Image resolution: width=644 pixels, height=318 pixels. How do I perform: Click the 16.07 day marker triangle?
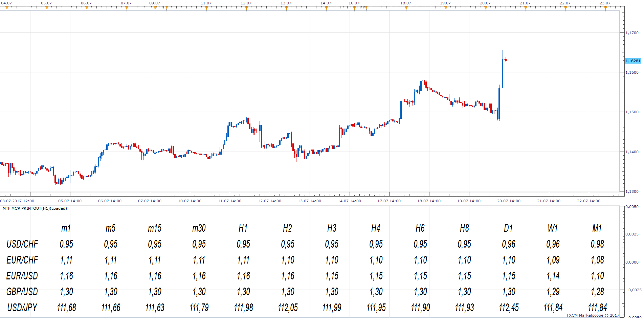pos(354,8)
